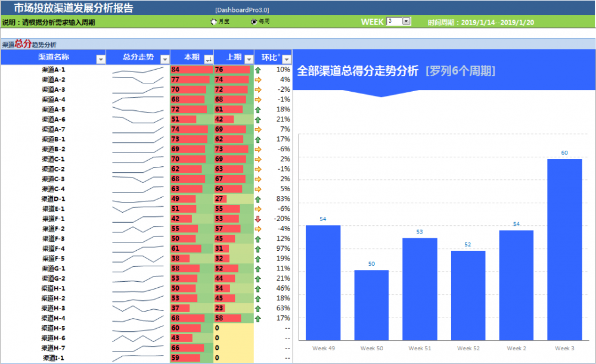The width and height of the screenshot is (596, 364).
Task: Click the red down arrow for 渠道F-1
Action: tap(258, 219)
